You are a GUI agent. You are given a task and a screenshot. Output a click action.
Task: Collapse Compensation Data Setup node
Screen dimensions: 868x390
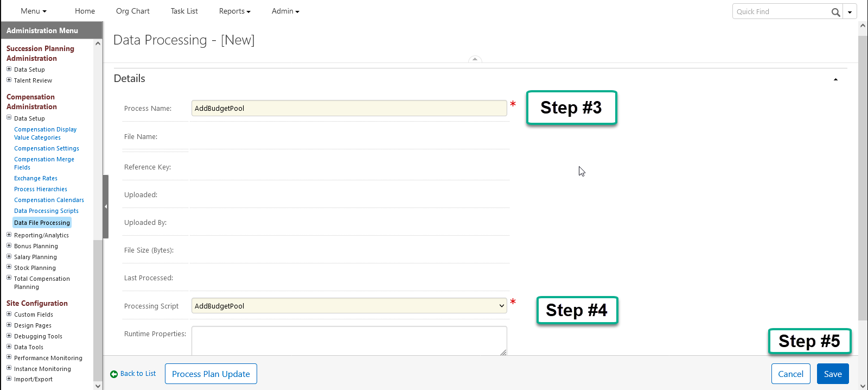[9, 117]
